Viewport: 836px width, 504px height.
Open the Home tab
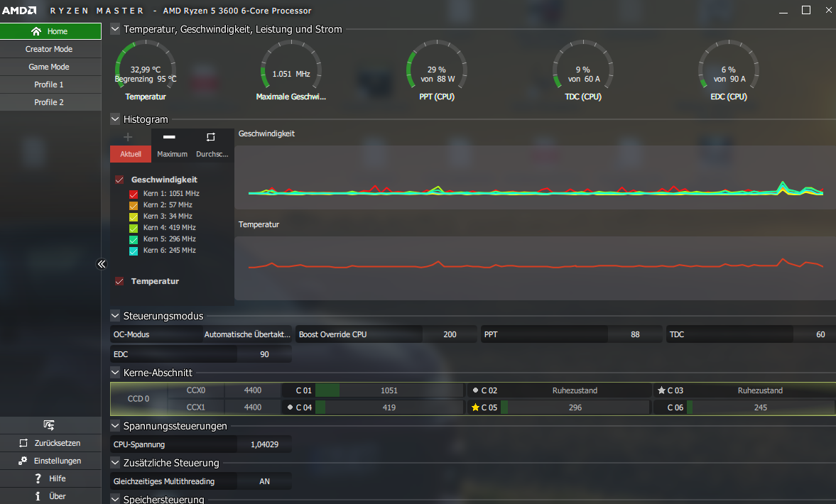50,31
